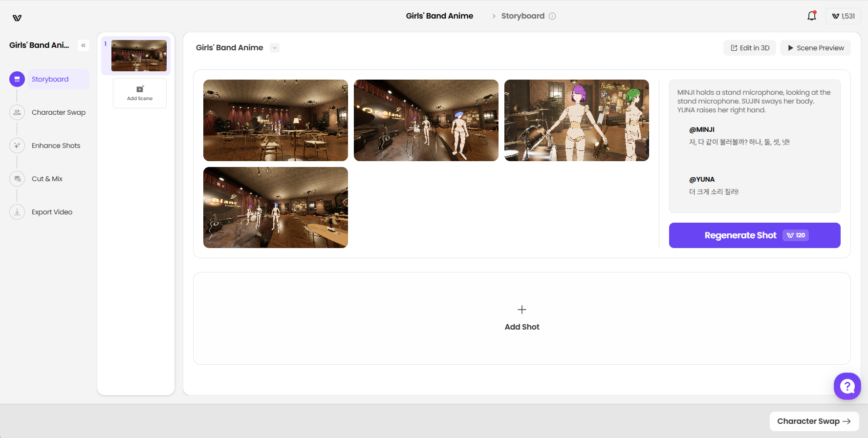The width and height of the screenshot is (868, 438).
Task: Open the fourth shot image in second row
Action: tap(276, 208)
